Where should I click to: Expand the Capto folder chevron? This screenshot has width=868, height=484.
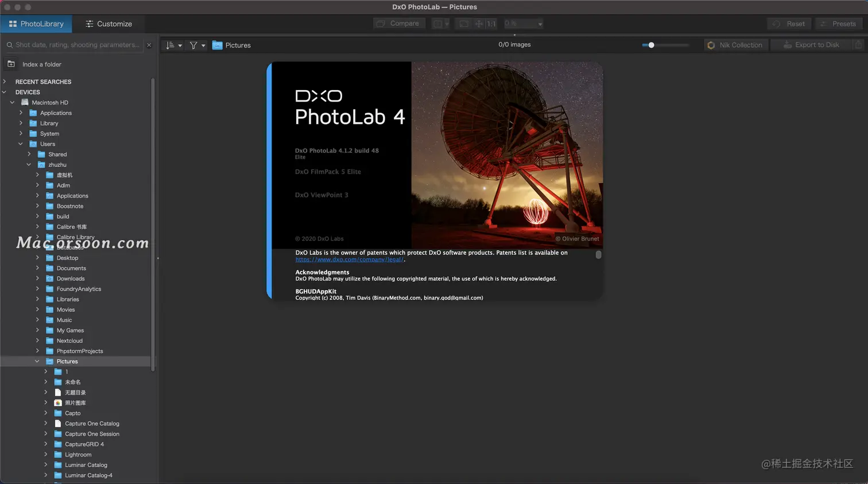[x=46, y=413]
